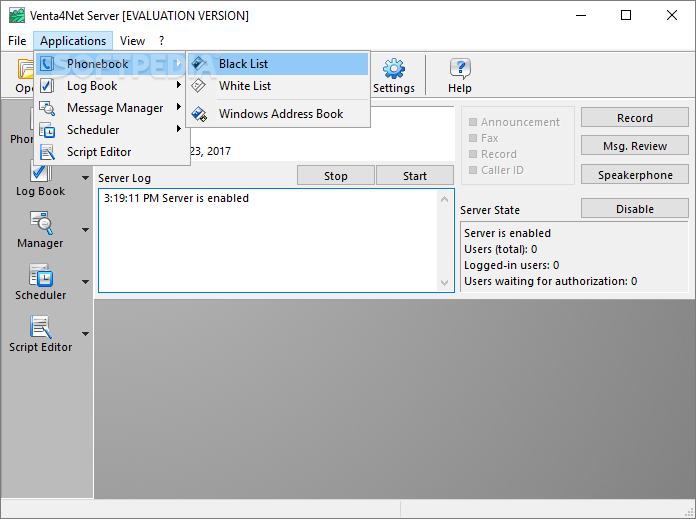Close the Applications menu via its header
This screenshot has height=519, width=696.
(73, 41)
